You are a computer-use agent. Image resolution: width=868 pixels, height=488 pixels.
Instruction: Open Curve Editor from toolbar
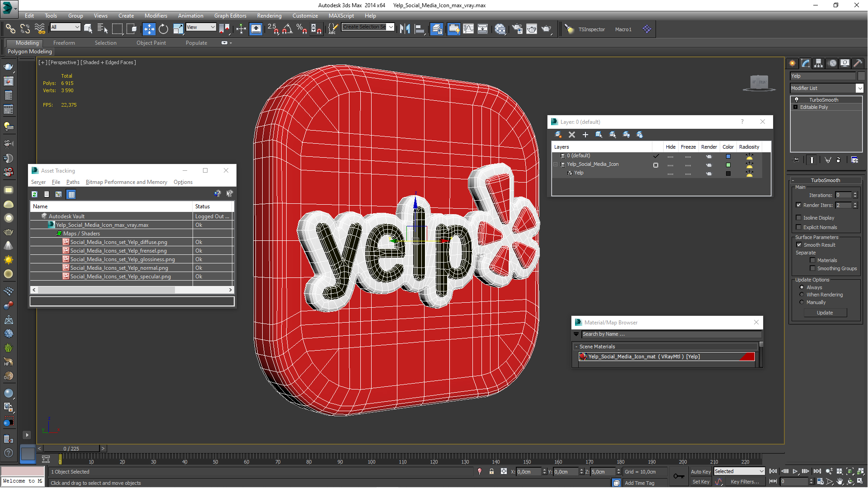468,29
